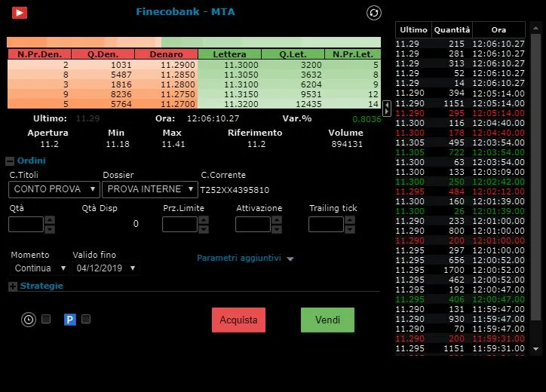Click the Ultimo column header
The image size is (546, 392).
tap(413, 30)
